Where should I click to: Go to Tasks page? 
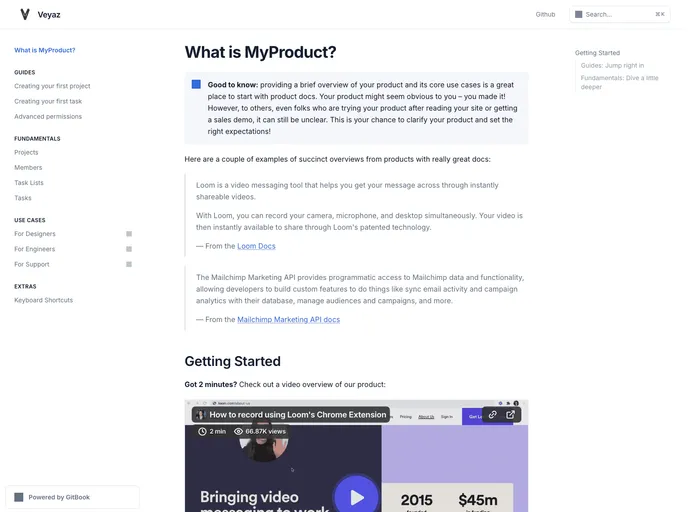pyautogui.click(x=23, y=198)
